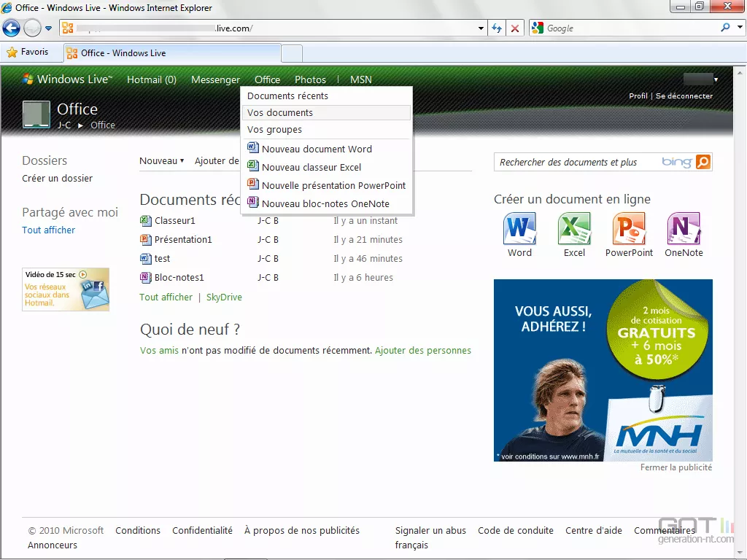Viewport: 747px width, 560px height.
Task: Expand the account name dropdown arrow
Action: click(716, 79)
